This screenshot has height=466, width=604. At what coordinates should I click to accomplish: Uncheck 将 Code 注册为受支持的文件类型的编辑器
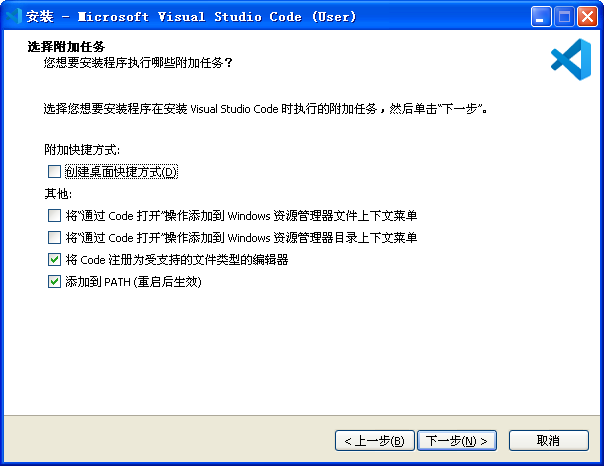click(x=54, y=260)
